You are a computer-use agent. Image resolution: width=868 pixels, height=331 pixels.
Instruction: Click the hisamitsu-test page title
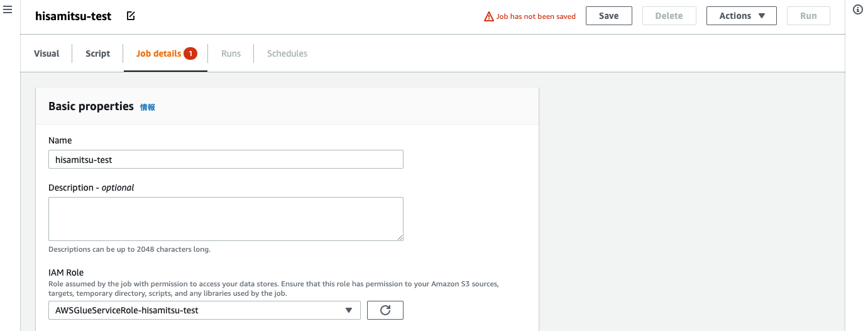(x=74, y=16)
